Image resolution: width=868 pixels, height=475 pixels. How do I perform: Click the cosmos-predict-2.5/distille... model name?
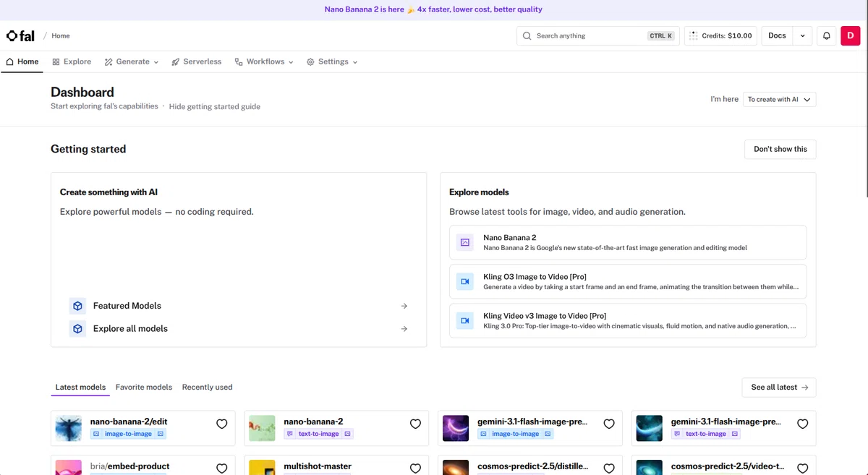pos(533,466)
